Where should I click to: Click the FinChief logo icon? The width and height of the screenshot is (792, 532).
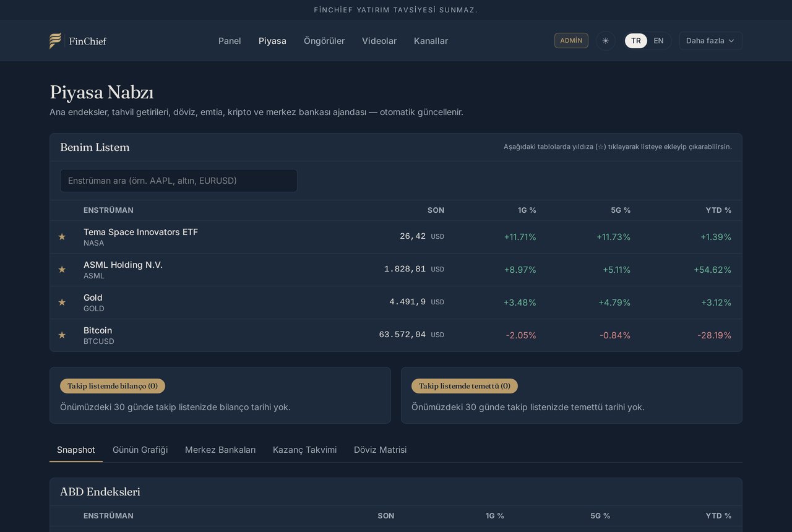pos(56,41)
